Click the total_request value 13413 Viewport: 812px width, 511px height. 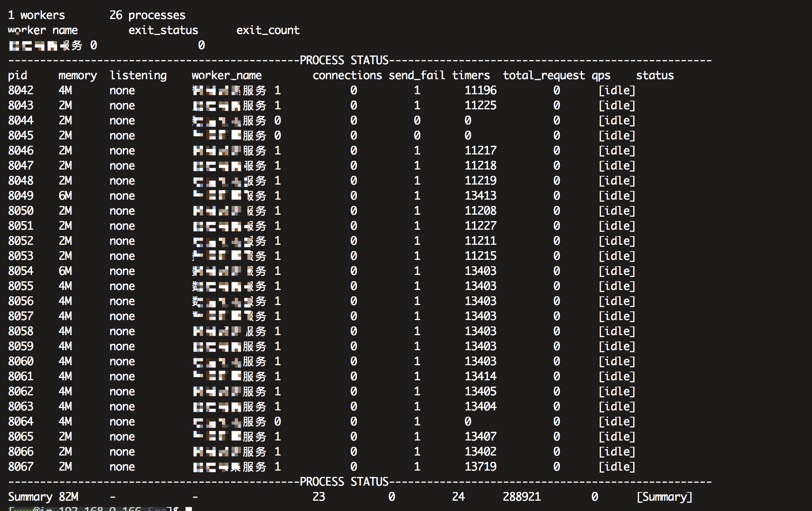pos(481,196)
